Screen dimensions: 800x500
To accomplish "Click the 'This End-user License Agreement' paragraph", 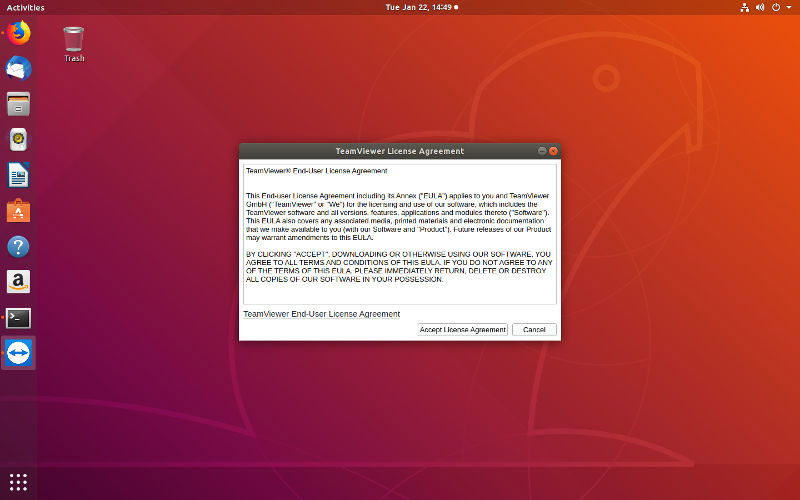I will pos(398,217).
